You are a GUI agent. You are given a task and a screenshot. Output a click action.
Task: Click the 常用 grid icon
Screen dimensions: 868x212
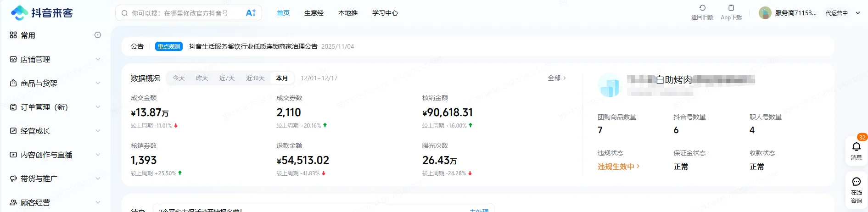pos(13,35)
